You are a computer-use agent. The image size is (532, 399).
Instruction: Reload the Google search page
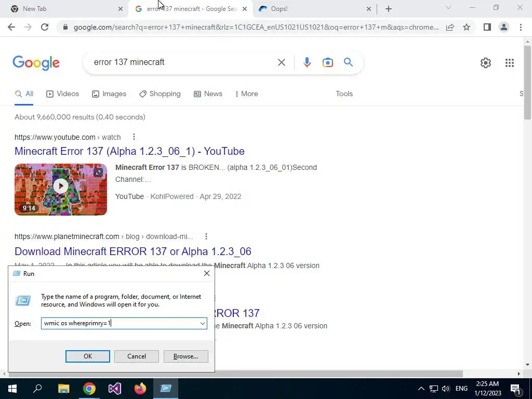pyautogui.click(x=45, y=27)
